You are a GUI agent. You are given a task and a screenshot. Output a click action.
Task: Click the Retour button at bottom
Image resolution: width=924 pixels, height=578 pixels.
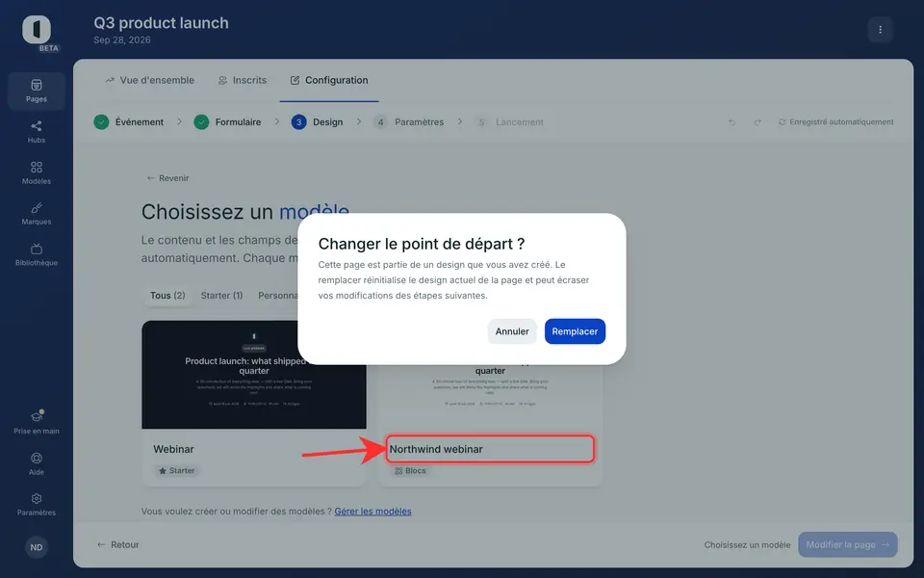[x=117, y=544]
